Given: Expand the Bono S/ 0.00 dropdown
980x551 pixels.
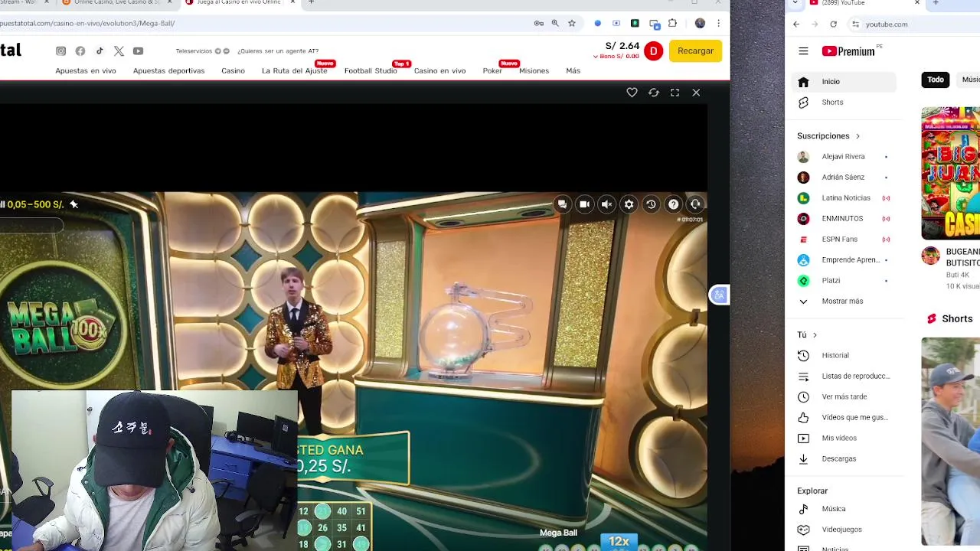Looking at the screenshot, I should point(616,57).
